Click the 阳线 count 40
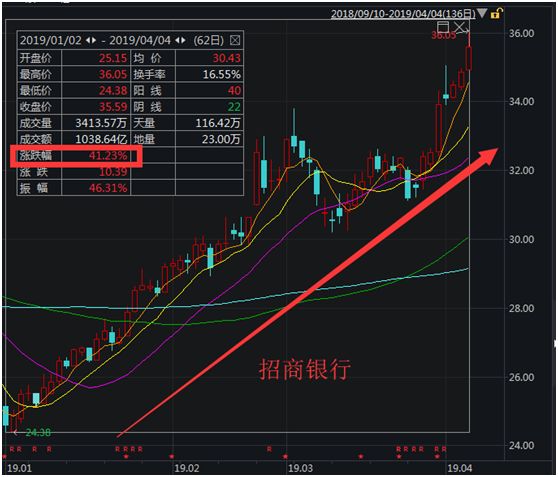 tap(235, 90)
